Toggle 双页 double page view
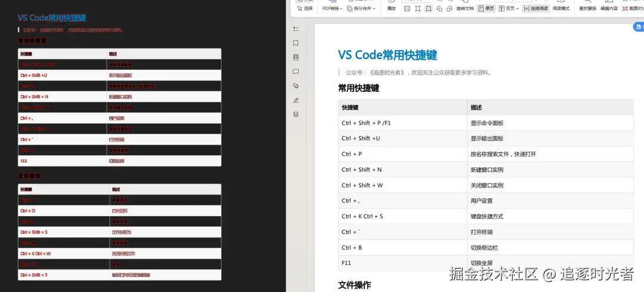The image size is (644, 292). tap(506, 8)
